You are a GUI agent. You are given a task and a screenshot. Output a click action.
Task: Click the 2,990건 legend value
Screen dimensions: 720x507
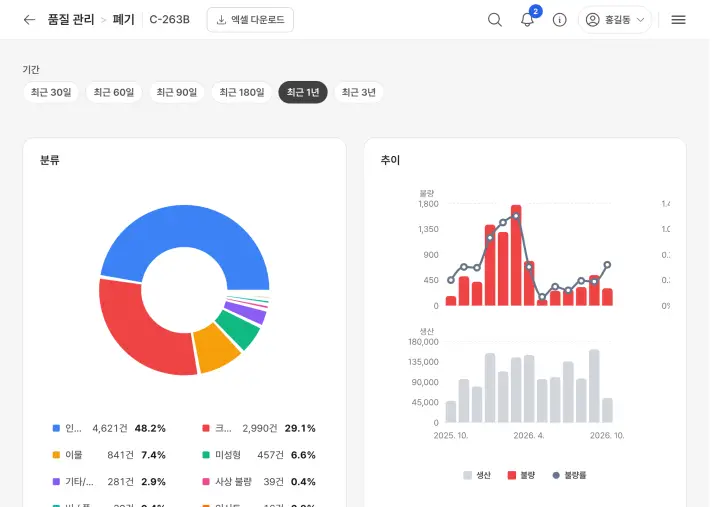[x=260, y=428]
